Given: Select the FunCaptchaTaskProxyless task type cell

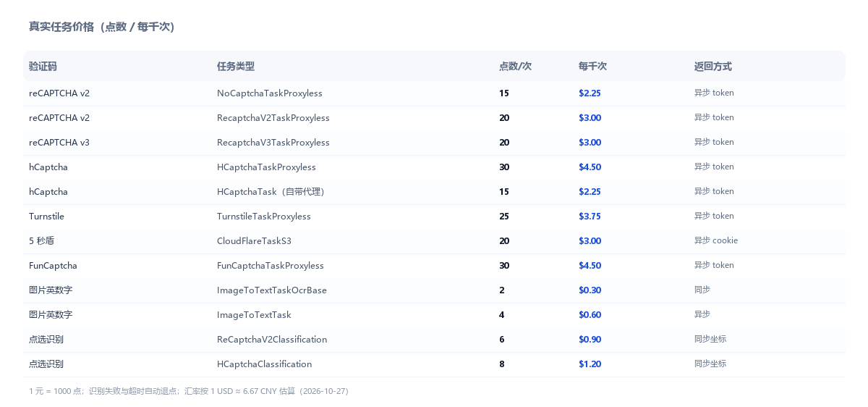Looking at the screenshot, I should 271,266.
